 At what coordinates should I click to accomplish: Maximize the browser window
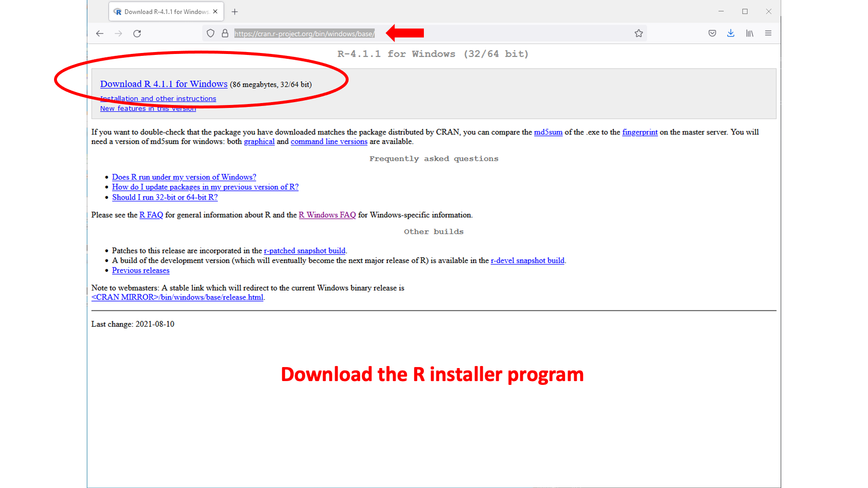pos(745,12)
